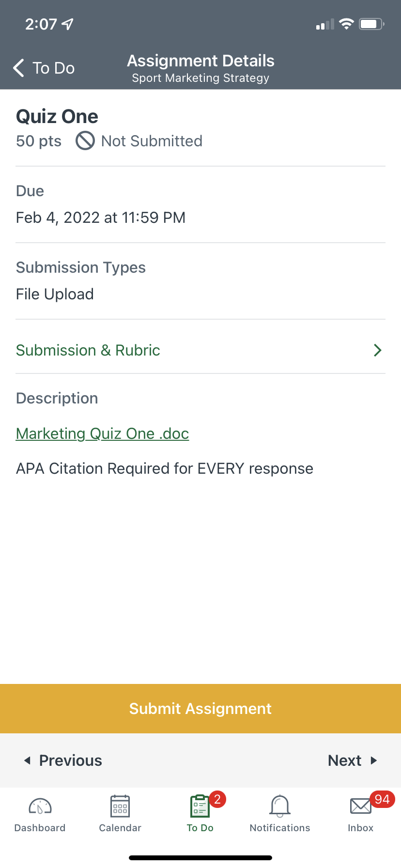Viewport: 401px width, 868px height.
Task: Tap the Assignment Details header title
Action: point(200,61)
